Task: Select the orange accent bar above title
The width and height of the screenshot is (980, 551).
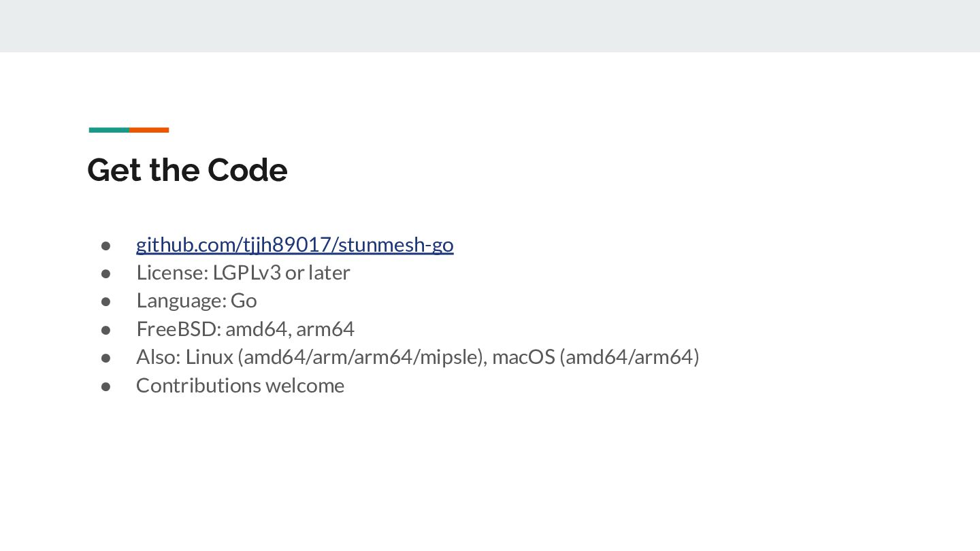Action: tap(149, 130)
